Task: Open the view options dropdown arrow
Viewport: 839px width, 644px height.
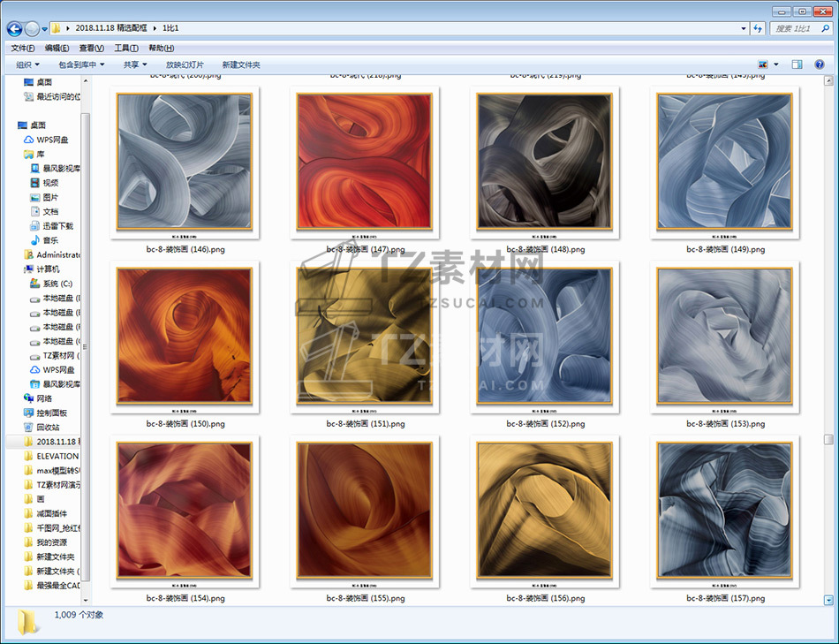Action: 776,64
